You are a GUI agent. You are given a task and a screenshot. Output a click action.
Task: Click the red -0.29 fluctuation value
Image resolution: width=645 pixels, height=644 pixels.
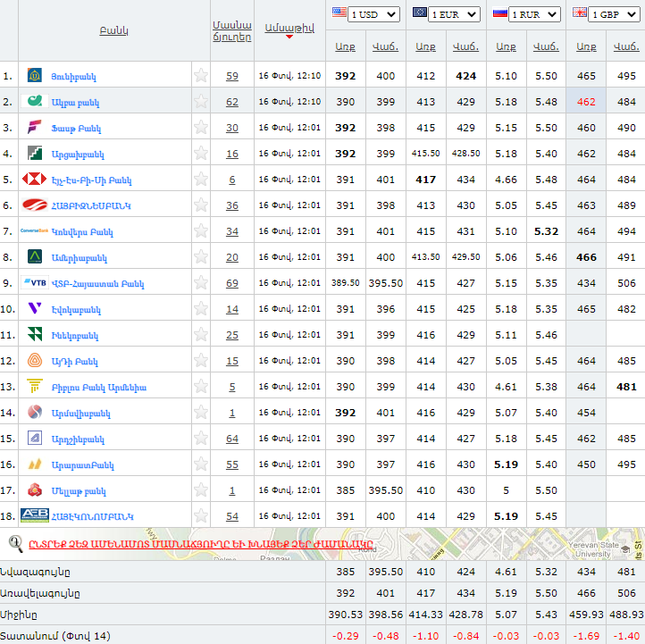[x=346, y=636]
